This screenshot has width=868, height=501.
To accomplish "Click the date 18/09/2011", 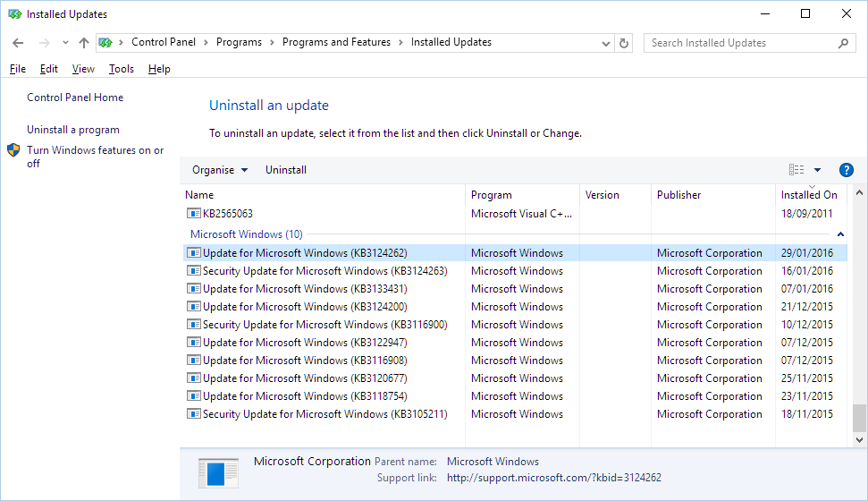I will pyautogui.click(x=806, y=213).
